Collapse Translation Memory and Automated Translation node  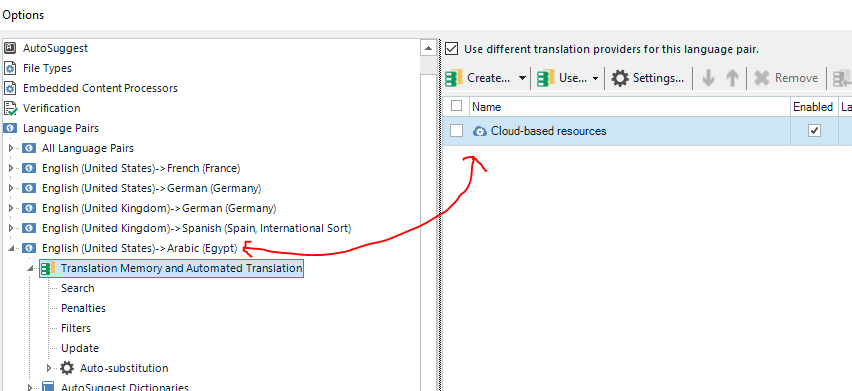30,269
